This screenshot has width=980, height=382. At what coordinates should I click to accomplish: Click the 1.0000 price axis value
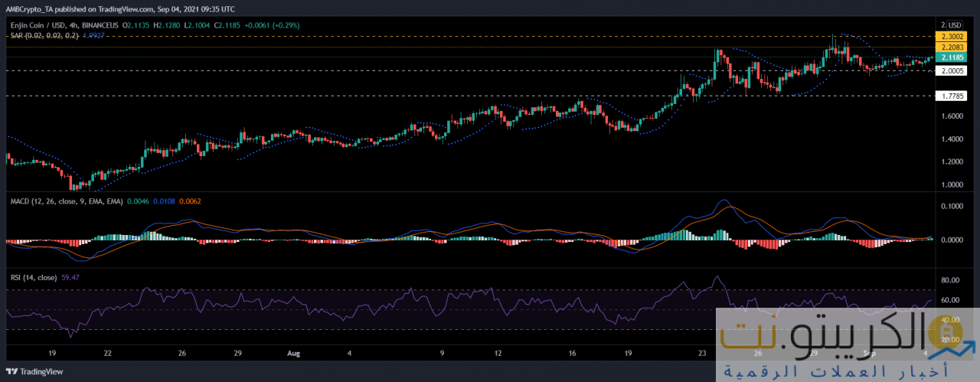952,184
